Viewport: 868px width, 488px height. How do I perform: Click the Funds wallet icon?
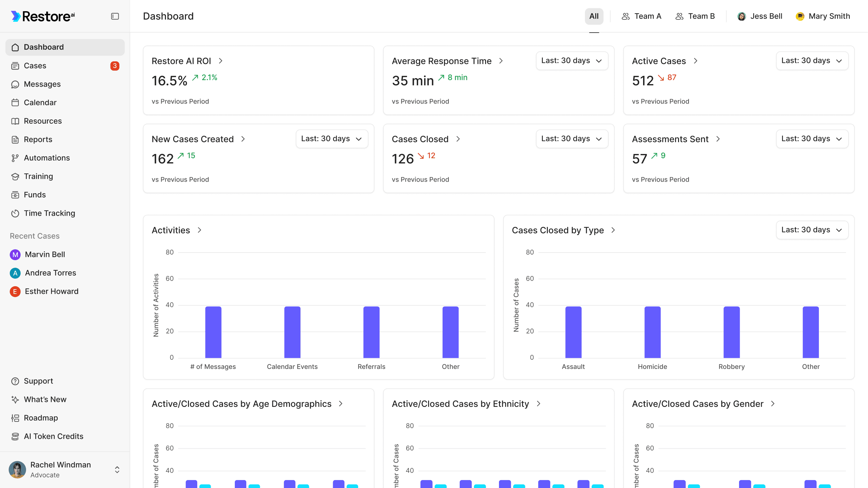[x=15, y=195]
